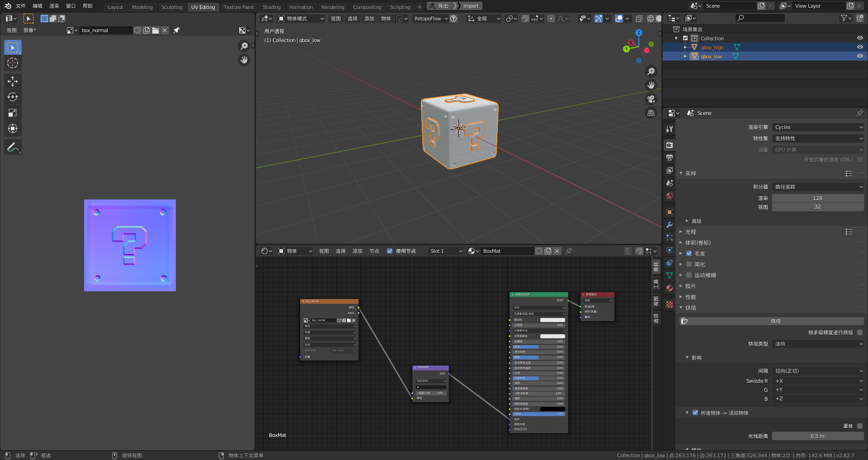
Task: Click the pan hand icon in the image editor
Action: (x=244, y=60)
